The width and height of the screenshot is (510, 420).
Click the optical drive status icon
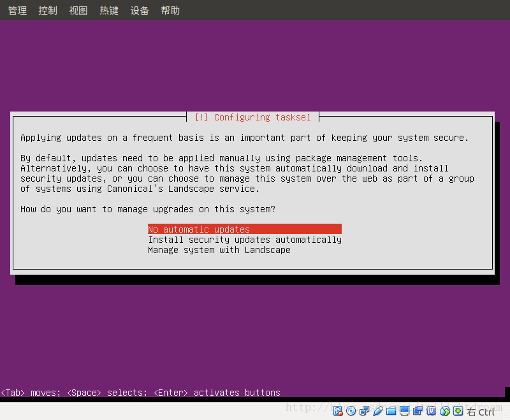(x=351, y=411)
